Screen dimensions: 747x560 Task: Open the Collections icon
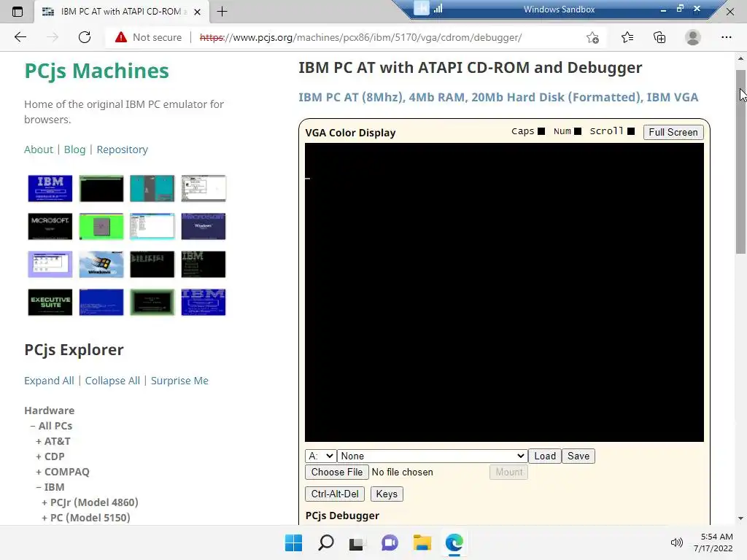point(659,37)
